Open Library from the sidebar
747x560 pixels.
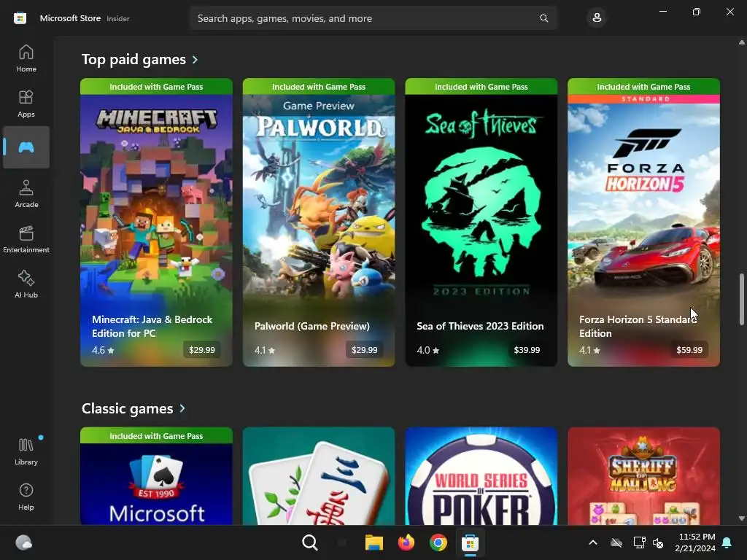(x=26, y=451)
